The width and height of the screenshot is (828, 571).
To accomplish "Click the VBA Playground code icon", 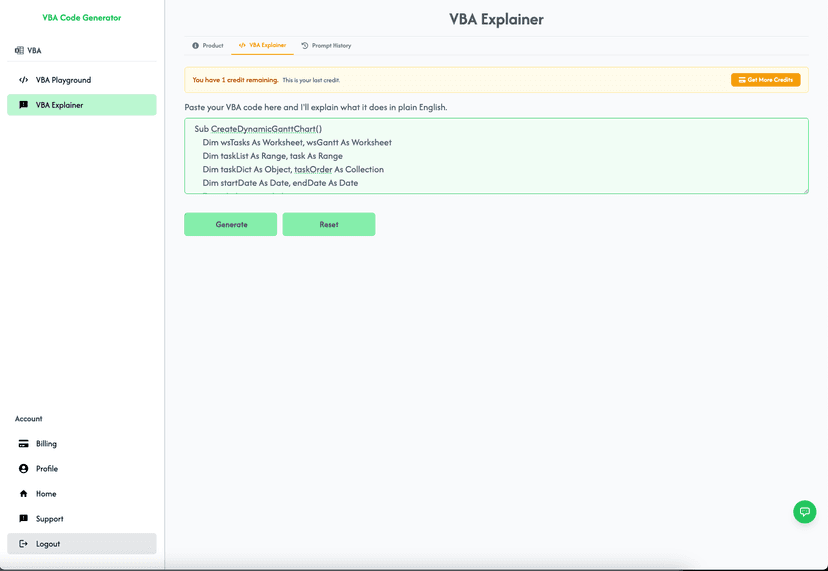I will (x=24, y=80).
